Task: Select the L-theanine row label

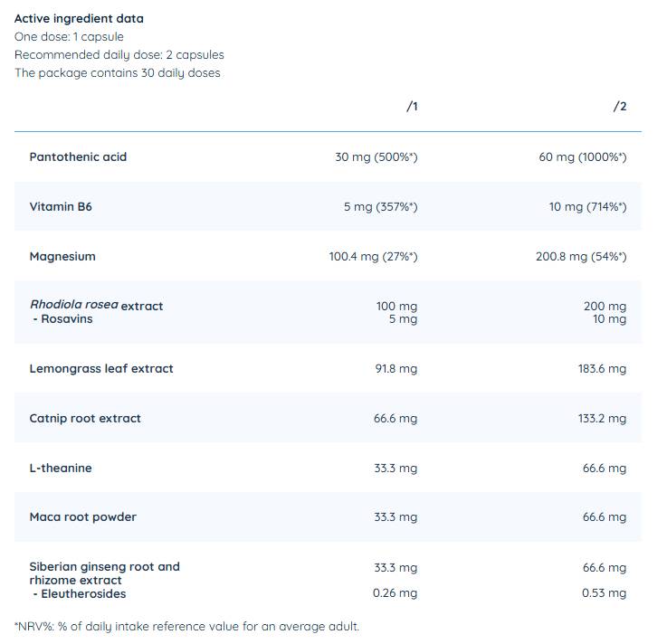Action: [61, 469]
